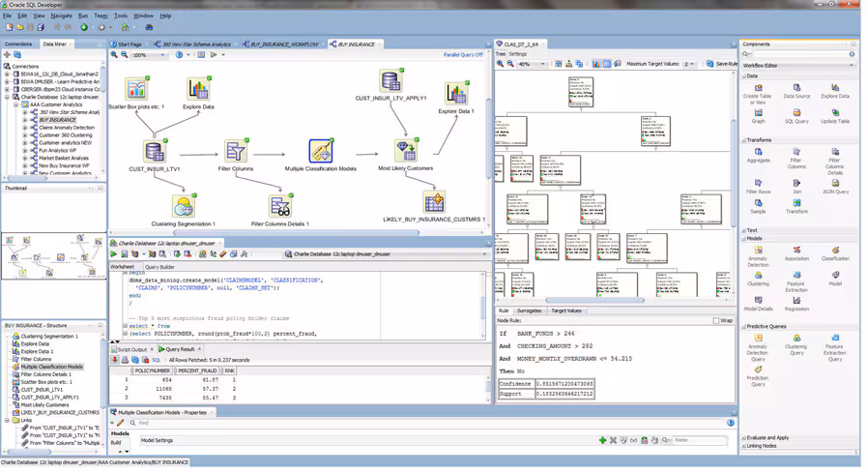Click the SQL worksheet eraser clear icon

pos(223,254)
